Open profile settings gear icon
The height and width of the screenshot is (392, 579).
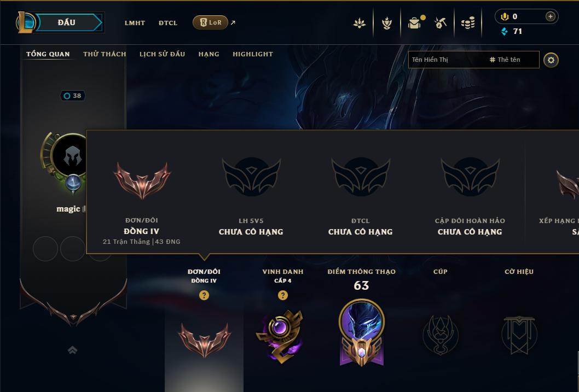(551, 60)
